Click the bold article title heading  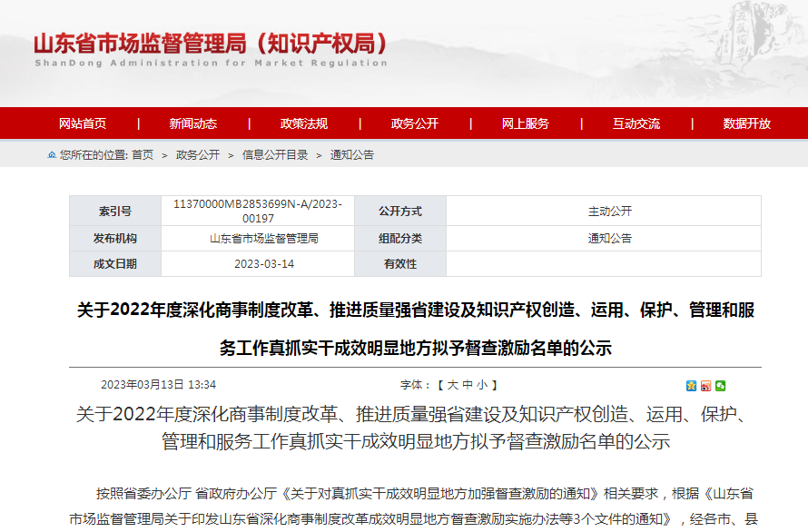[x=415, y=329]
